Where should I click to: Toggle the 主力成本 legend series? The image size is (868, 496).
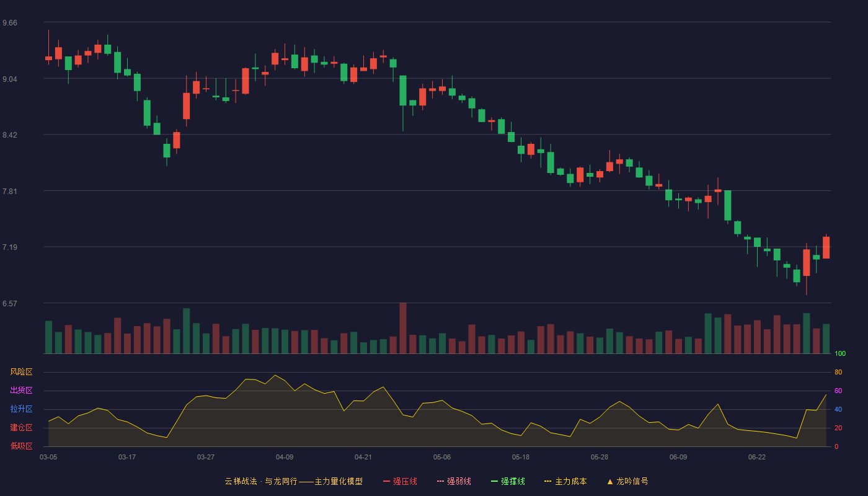pos(565,481)
